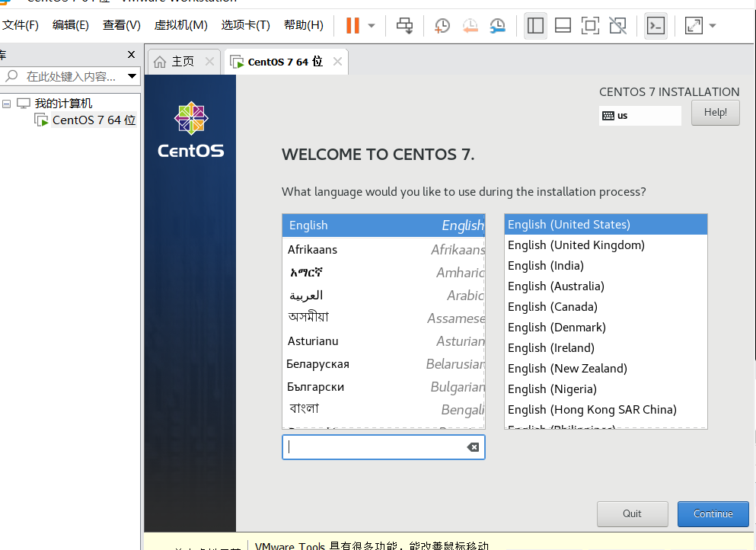Click the Help! button
The image size is (756, 550).
(715, 113)
